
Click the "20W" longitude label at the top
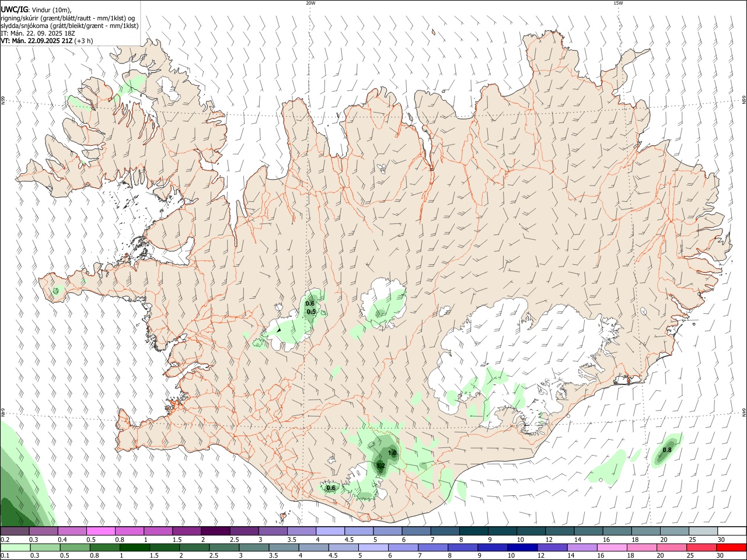click(310, 3)
